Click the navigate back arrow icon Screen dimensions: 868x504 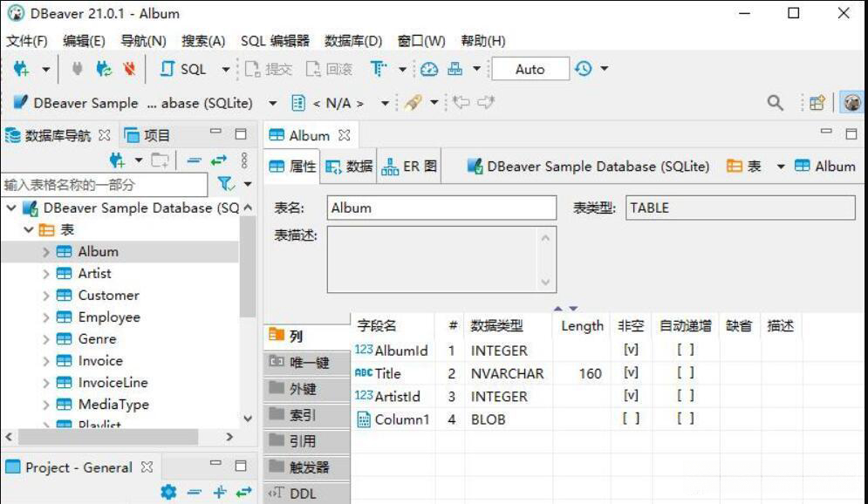tap(461, 102)
